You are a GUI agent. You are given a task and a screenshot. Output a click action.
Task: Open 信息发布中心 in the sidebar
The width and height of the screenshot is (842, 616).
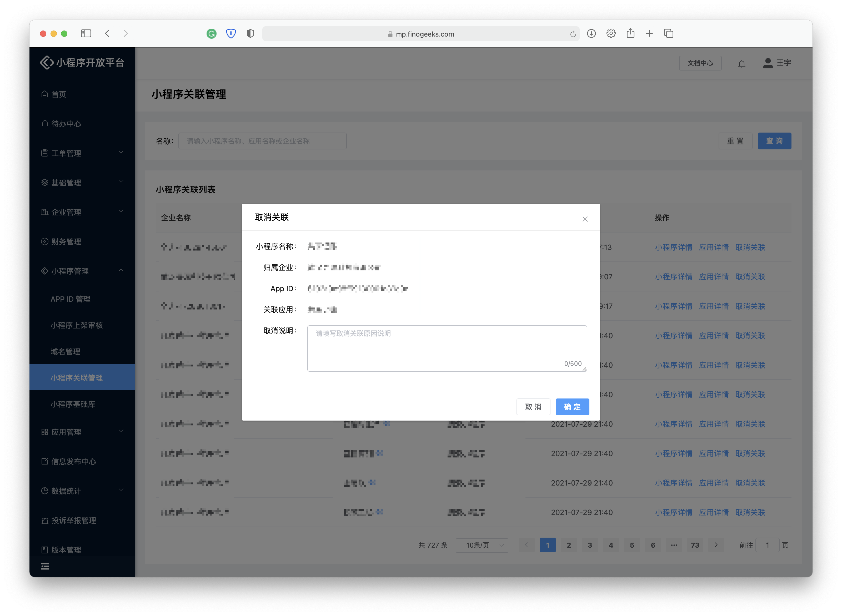[82, 462]
